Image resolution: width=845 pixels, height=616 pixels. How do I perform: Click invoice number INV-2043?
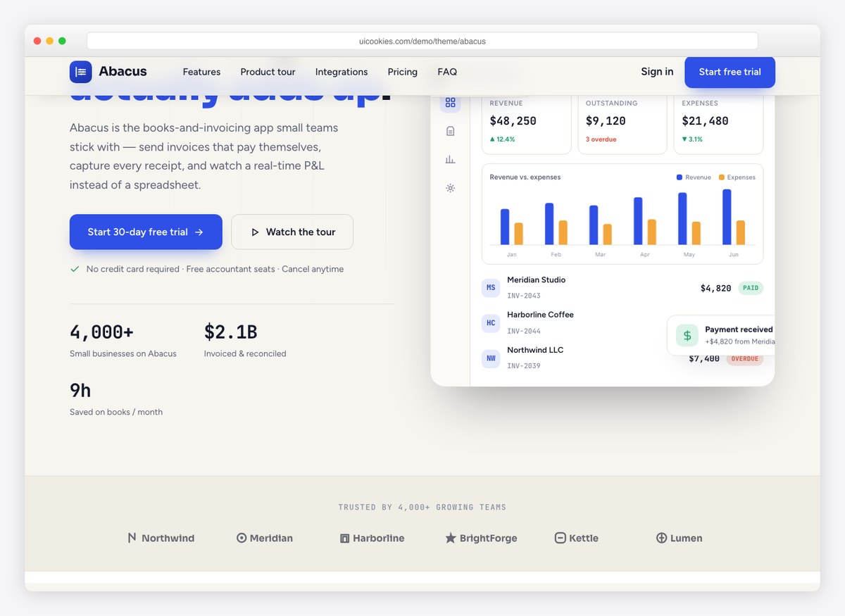coord(524,296)
